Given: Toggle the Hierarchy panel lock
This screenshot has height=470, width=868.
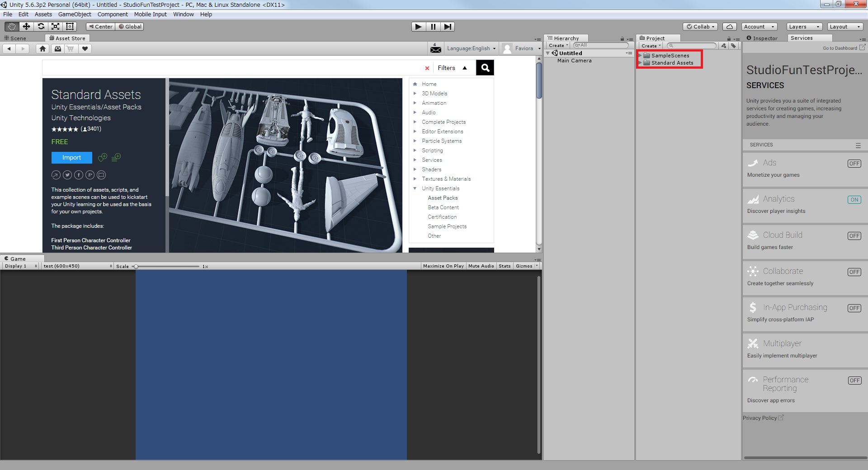Looking at the screenshot, I should click(x=622, y=39).
